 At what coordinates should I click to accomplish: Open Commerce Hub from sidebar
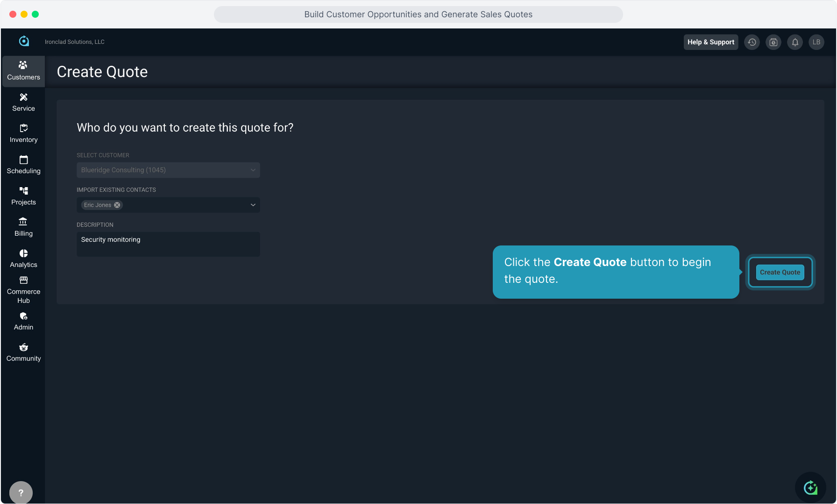[x=23, y=290]
